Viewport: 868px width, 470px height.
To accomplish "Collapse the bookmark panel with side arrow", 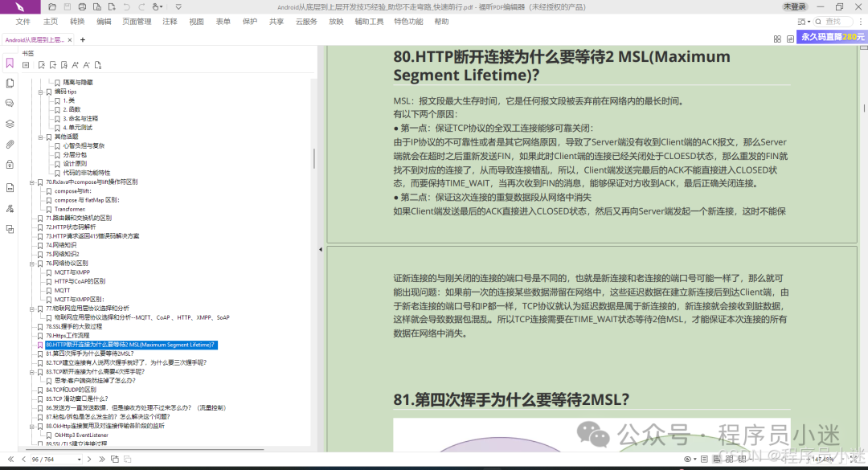I will click(x=321, y=250).
